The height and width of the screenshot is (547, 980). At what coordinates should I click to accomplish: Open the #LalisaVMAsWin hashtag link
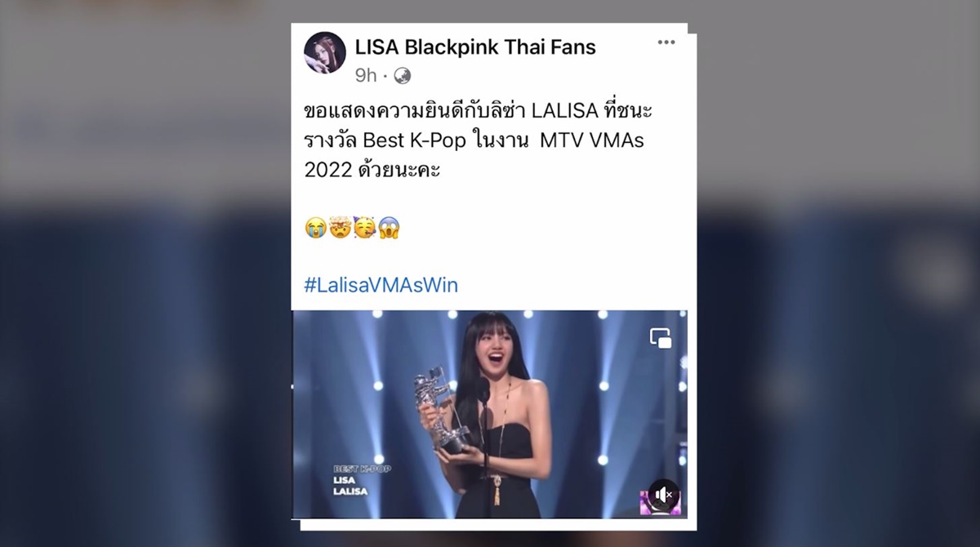[381, 285]
